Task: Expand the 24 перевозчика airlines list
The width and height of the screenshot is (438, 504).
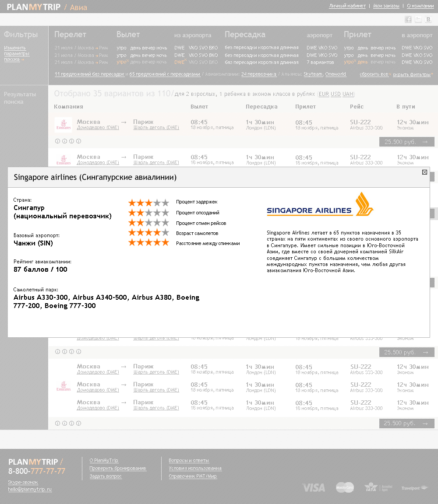Action: coord(259,74)
